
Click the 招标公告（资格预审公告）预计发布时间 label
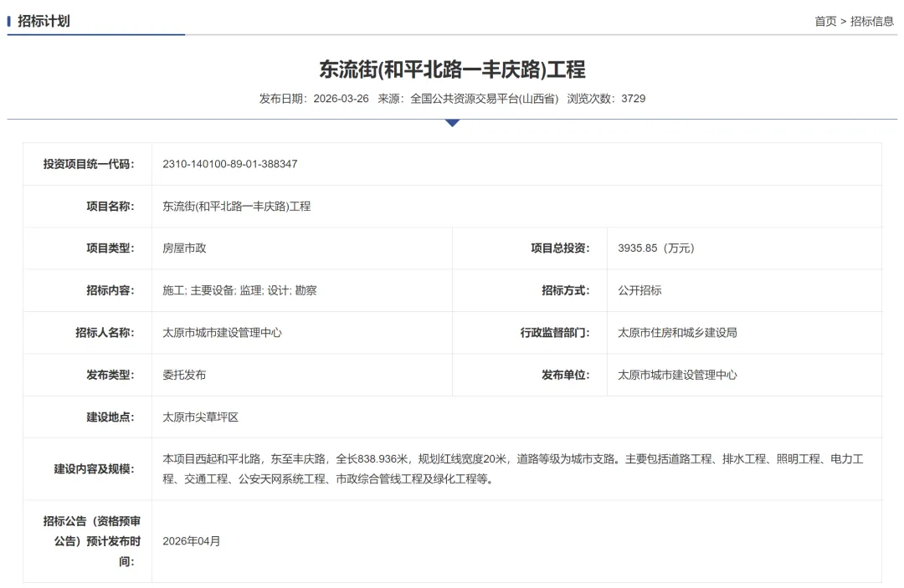point(92,541)
